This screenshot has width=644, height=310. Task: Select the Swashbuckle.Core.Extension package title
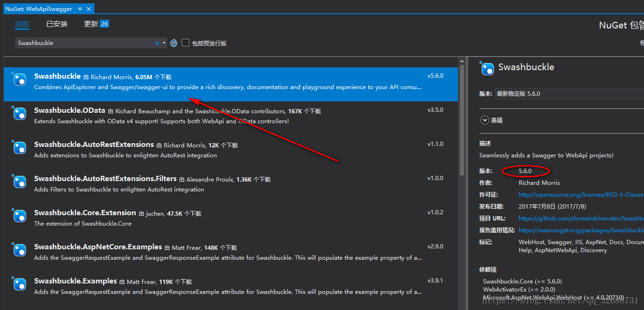pyautogui.click(x=85, y=213)
